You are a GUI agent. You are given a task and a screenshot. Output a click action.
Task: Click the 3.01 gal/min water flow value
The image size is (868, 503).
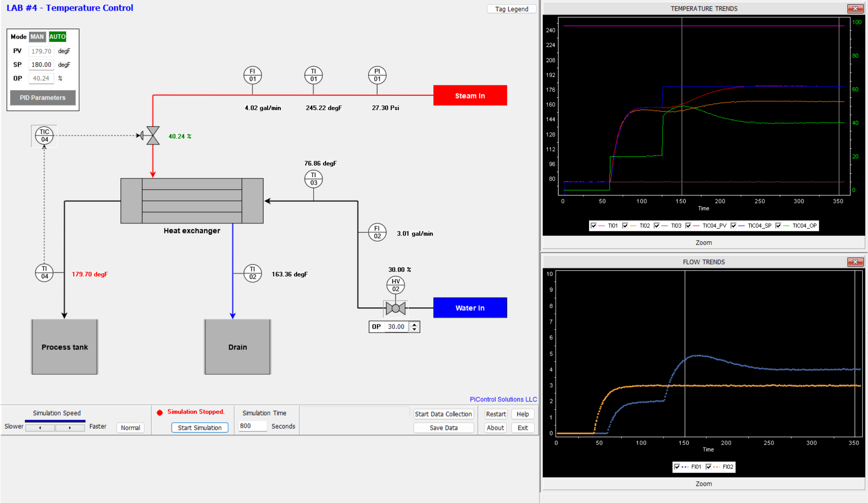tap(415, 234)
